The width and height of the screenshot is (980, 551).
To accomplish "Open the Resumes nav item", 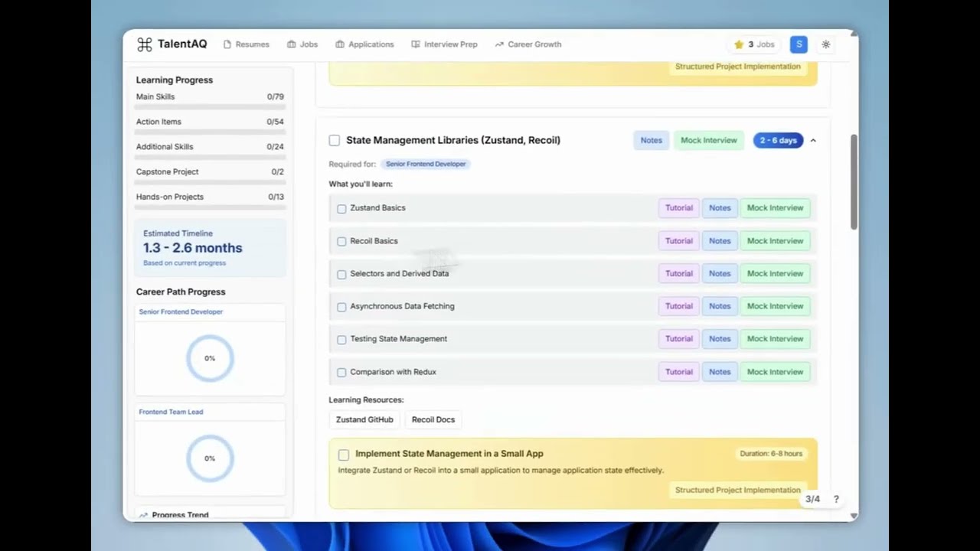I will pos(247,44).
